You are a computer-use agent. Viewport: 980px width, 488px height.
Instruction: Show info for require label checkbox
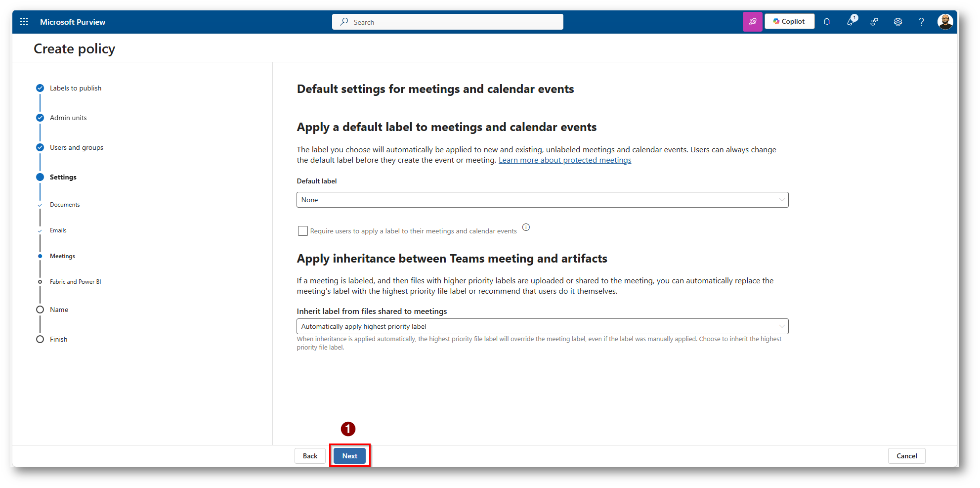tap(526, 227)
